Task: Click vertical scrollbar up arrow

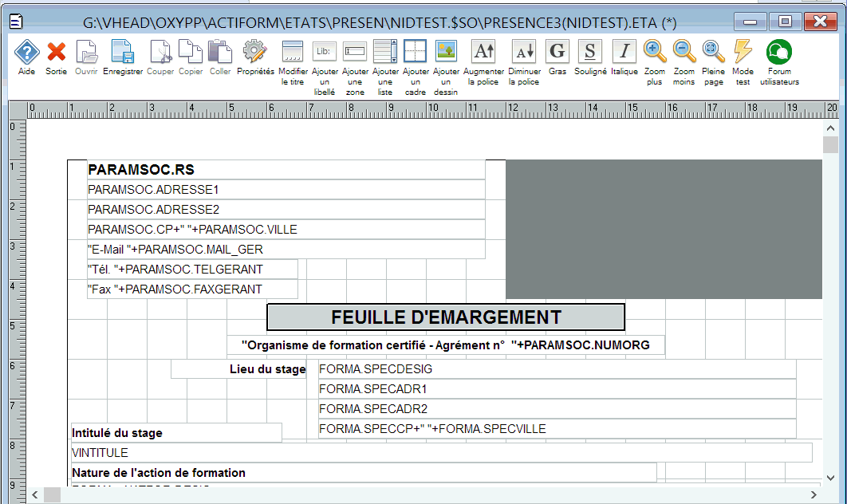Action: [830, 128]
